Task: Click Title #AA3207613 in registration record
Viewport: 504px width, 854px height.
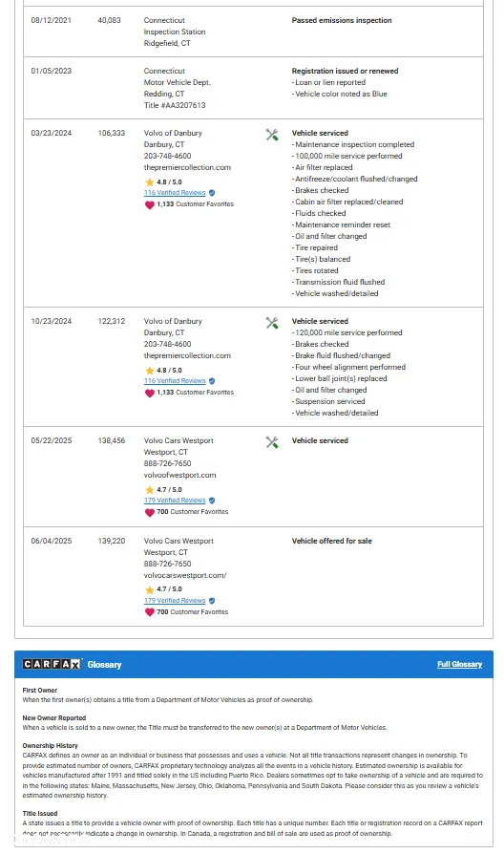Action: click(175, 105)
